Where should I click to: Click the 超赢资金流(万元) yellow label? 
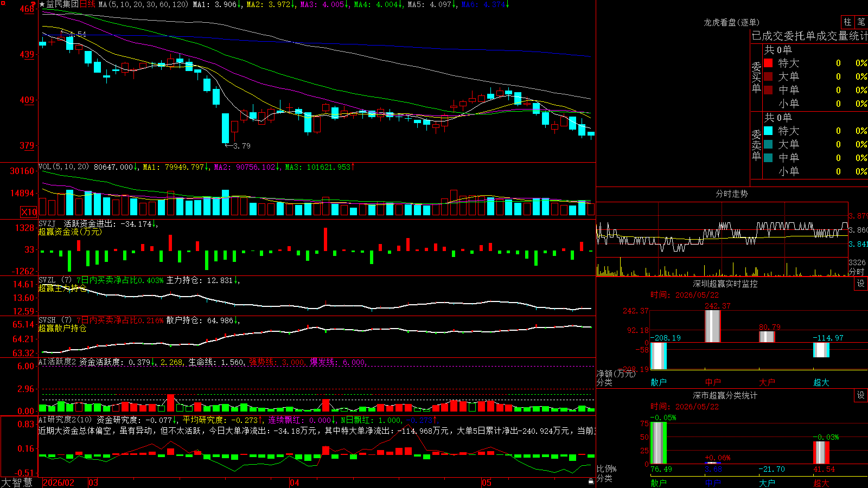pyautogui.click(x=70, y=232)
